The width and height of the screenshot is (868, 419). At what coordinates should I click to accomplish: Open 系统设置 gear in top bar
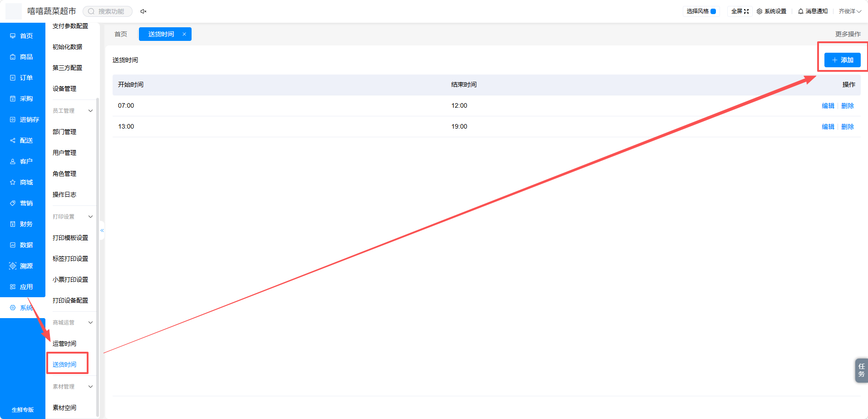point(759,11)
